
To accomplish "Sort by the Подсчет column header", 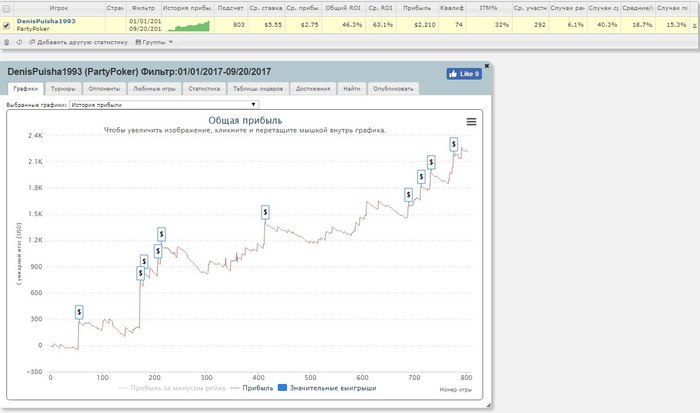I will (231, 8).
